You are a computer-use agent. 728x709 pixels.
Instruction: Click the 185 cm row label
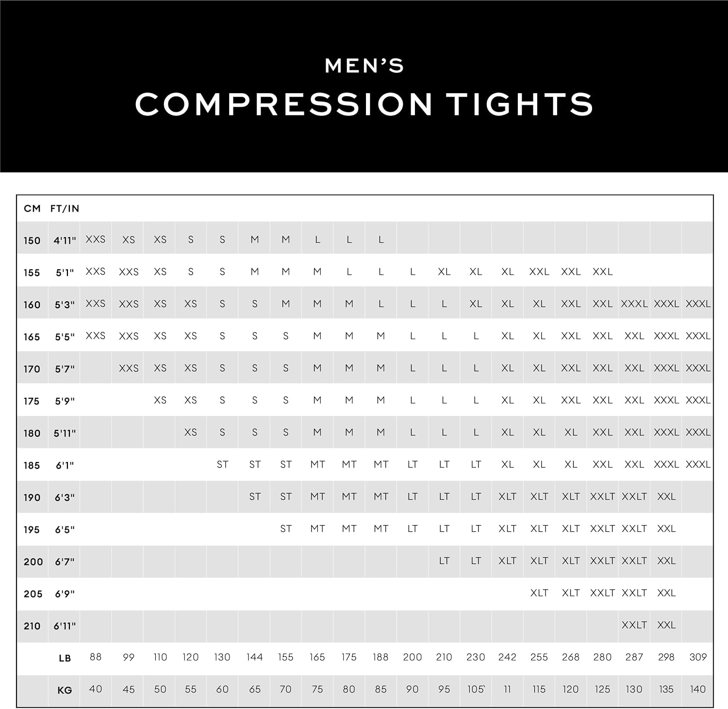(x=32, y=465)
